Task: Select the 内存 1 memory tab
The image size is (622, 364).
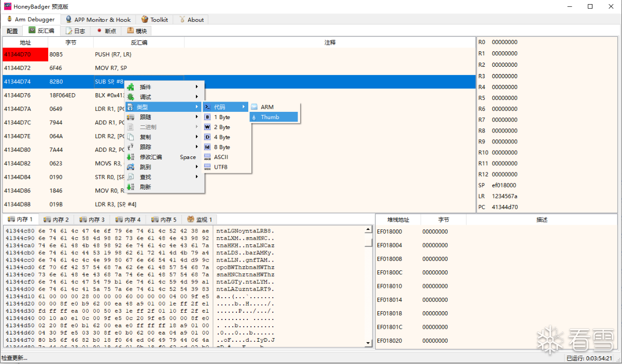Action: pyautogui.click(x=20, y=220)
